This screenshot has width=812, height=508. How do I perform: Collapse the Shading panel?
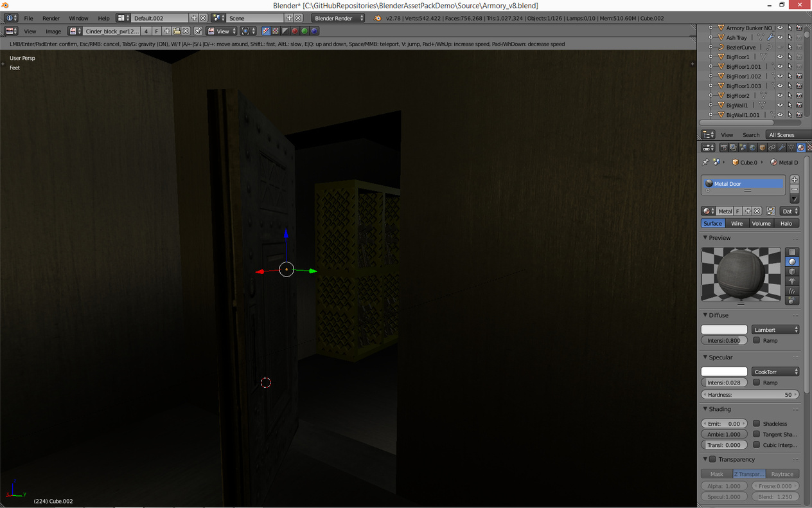[705, 409]
